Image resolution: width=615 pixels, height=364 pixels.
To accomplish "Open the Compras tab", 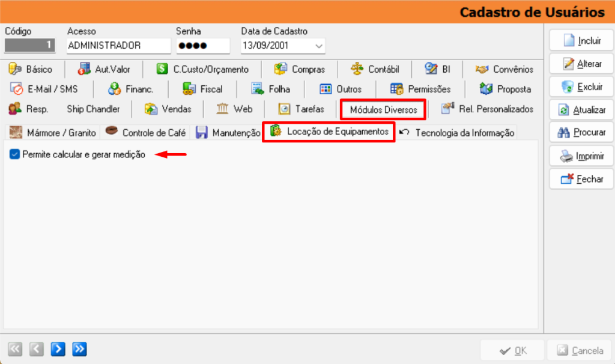I will [x=300, y=70].
